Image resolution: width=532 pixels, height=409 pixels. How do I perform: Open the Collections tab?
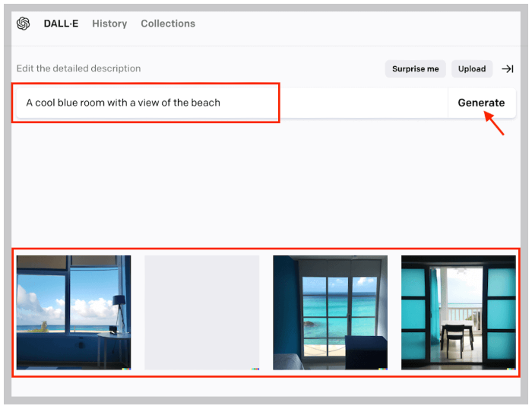(168, 24)
